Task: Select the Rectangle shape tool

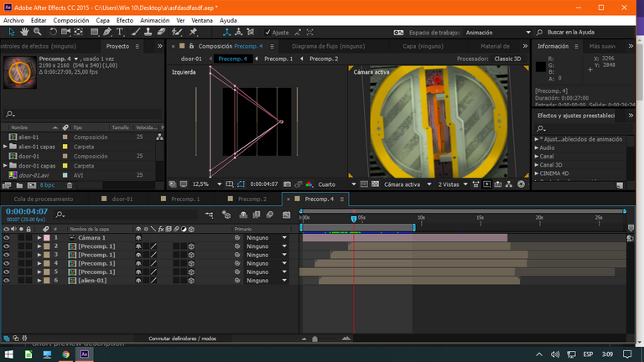Action: click(x=94, y=32)
